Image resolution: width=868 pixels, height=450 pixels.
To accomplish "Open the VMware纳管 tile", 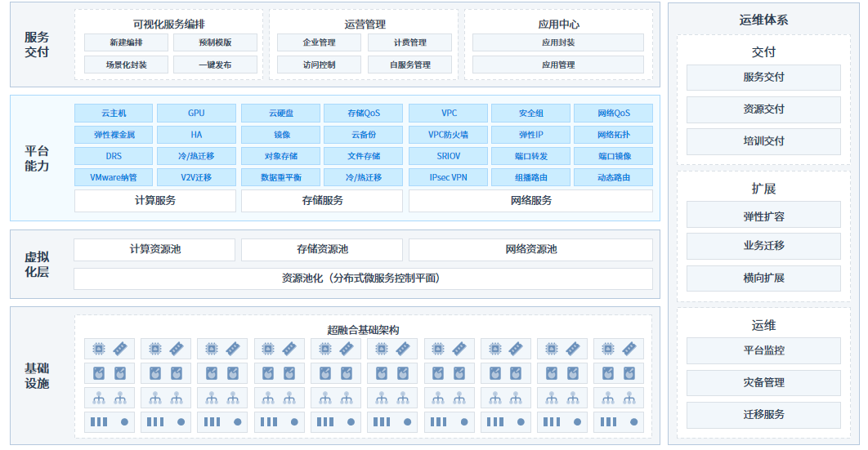I will click(114, 176).
